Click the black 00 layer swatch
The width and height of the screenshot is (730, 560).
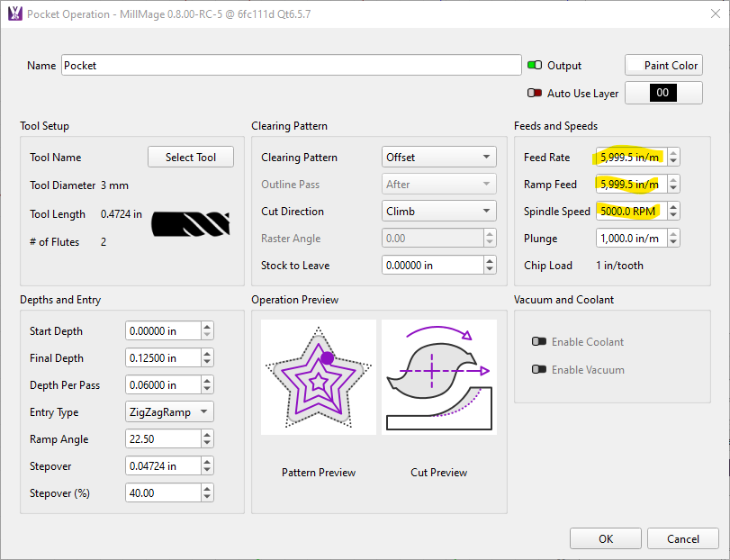coord(663,93)
